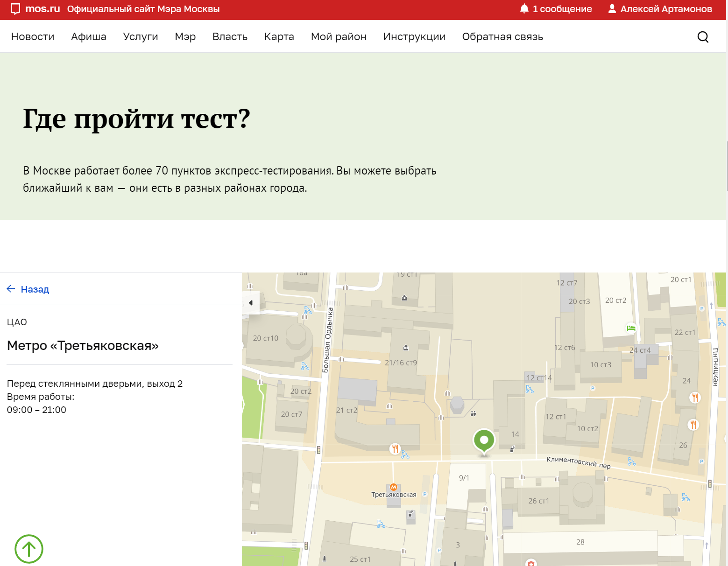Click the Третьяковская metro station icon
The image size is (728, 566).
(394, 487)
